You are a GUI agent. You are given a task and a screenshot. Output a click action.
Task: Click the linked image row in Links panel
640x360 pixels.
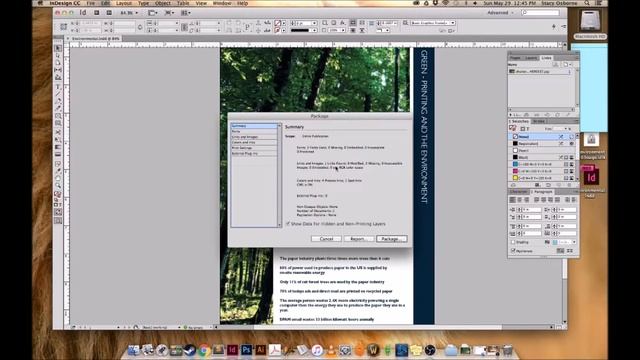[540, 71]
